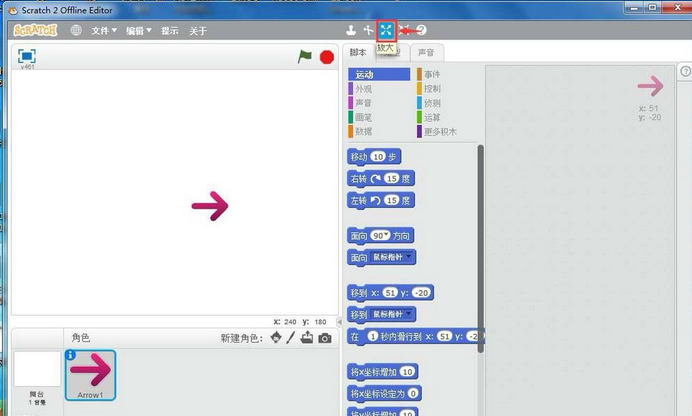Open direction dropdown in 面向 90 block
Viewport: 692px width, 416px height.
377,236
